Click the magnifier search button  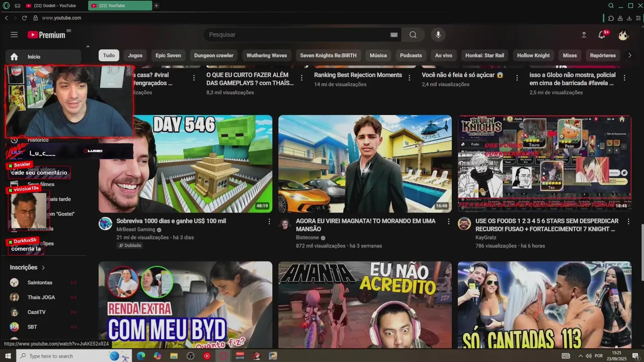(x=413, y=35)
